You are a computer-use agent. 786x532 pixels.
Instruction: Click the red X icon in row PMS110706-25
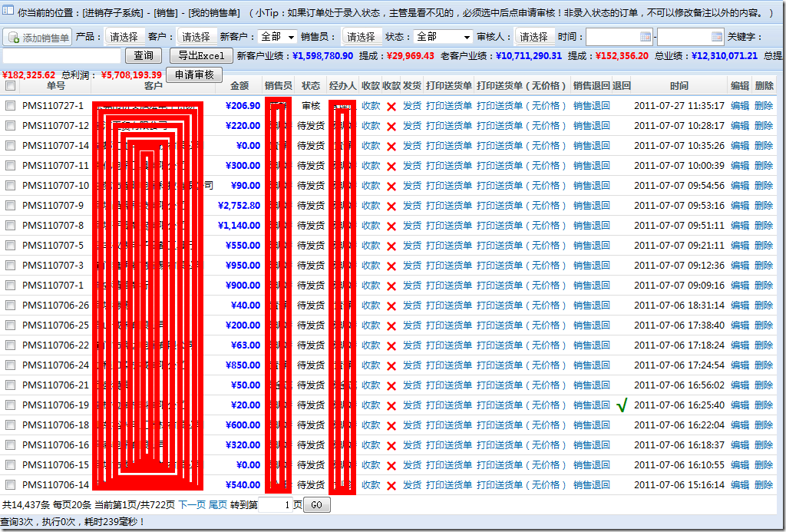point(391,326)
